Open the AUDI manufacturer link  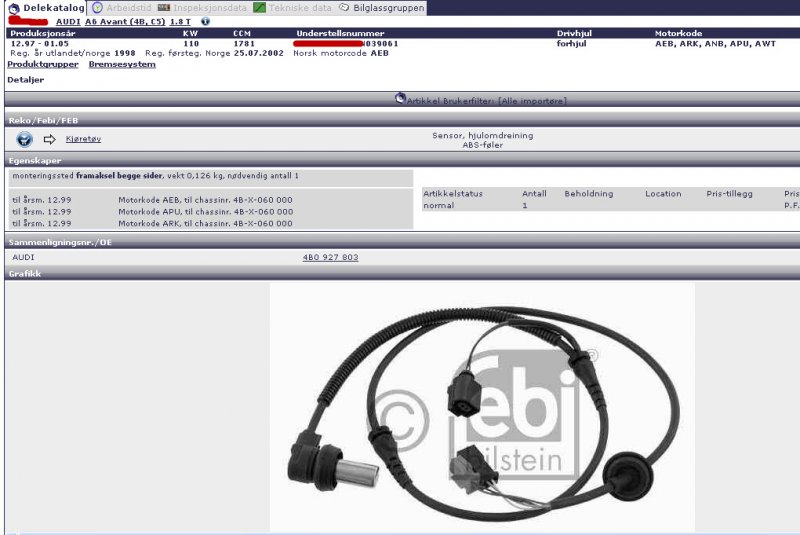point(69,21)
